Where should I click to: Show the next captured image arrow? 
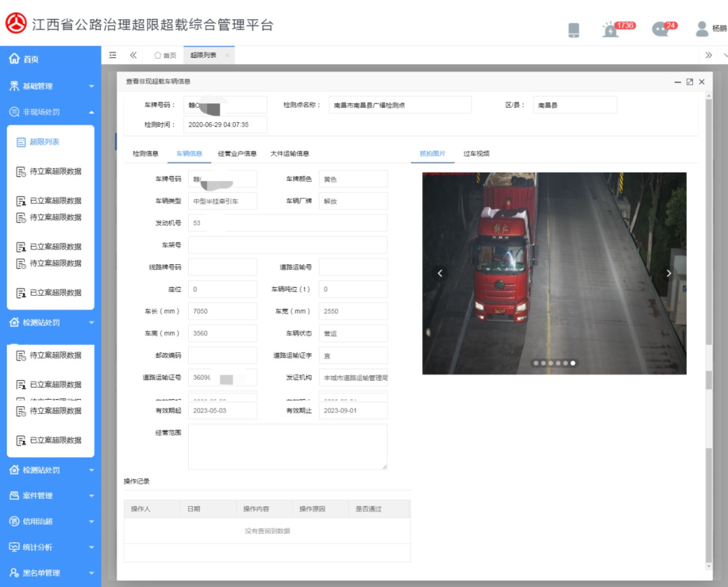669,274
